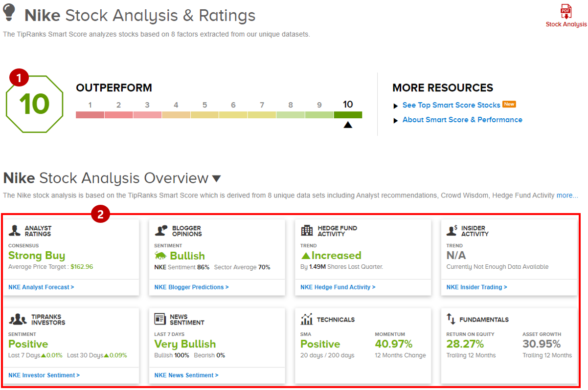
Task: Click the Sector Average 70% text
Action: (x=242, y=267)
